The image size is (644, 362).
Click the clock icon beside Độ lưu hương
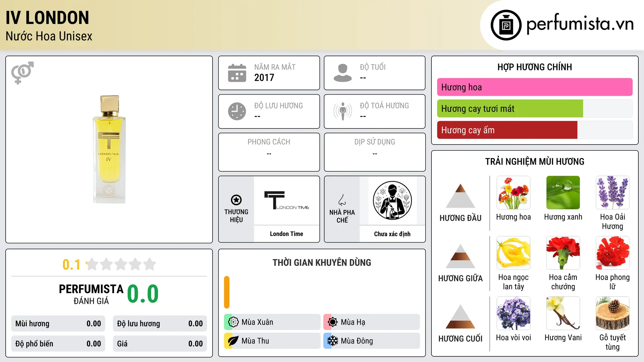[237, 111]
